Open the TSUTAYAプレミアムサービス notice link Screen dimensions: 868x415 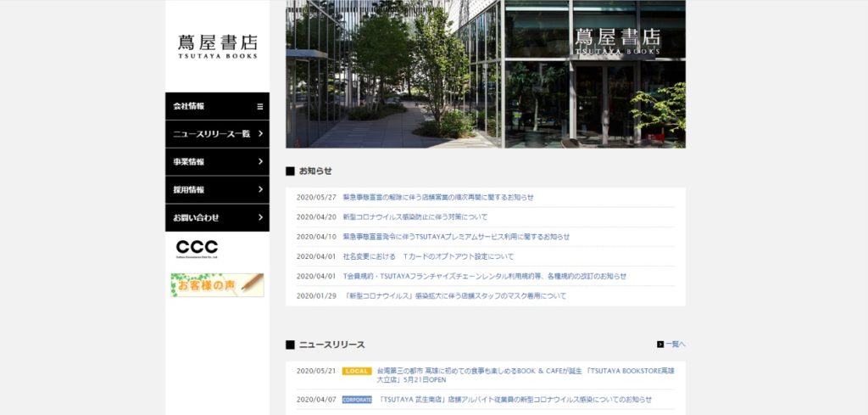pos(456,237)
